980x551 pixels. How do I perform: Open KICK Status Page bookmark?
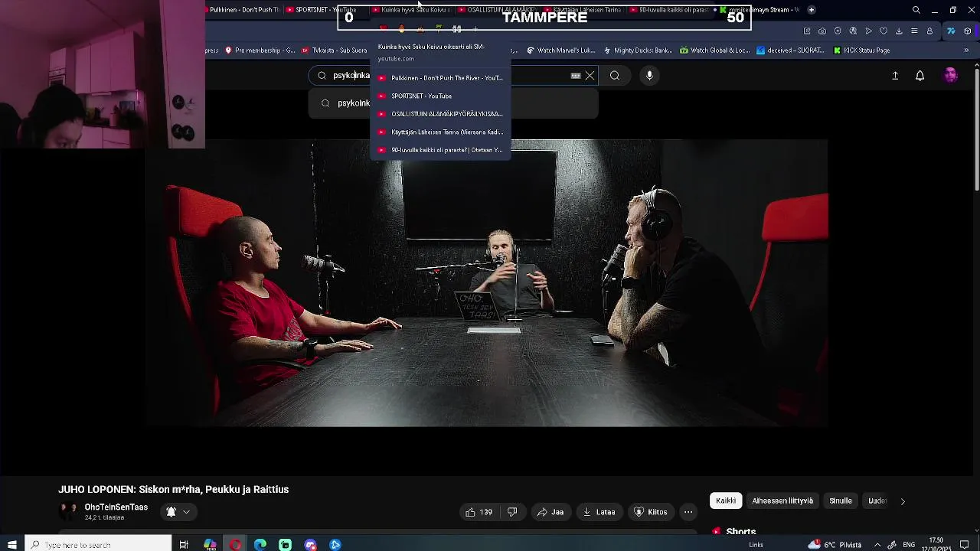[861, 51]
